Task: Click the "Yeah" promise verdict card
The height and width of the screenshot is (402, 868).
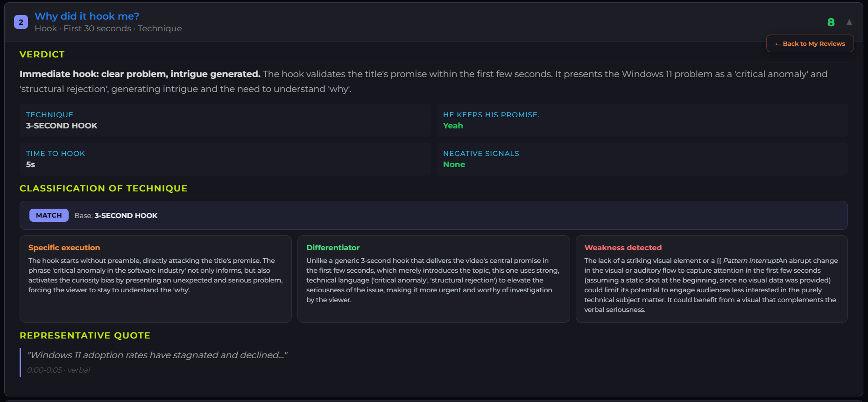Action: pyautogui.click(x=642, y=120)
